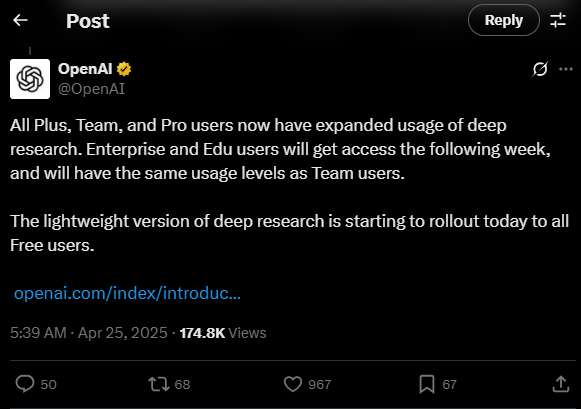
Task: Click the 967 likes count
Action: tap(319, 385)
